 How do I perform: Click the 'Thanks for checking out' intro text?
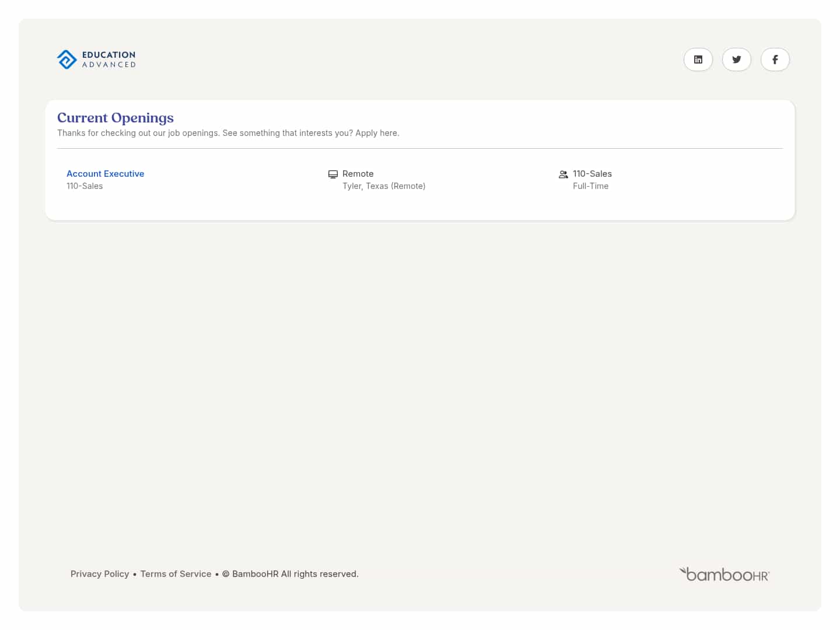pyautogui.click(x=228, y=133)
